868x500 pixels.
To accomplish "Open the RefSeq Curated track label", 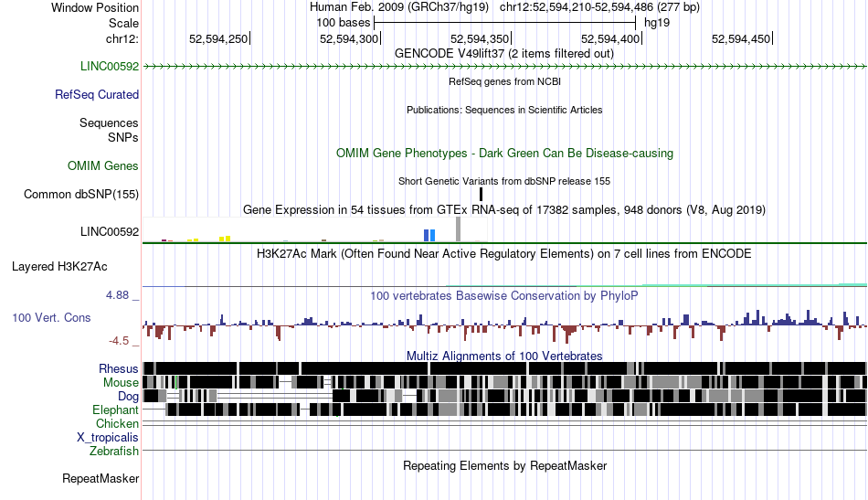I will (96, 95).
